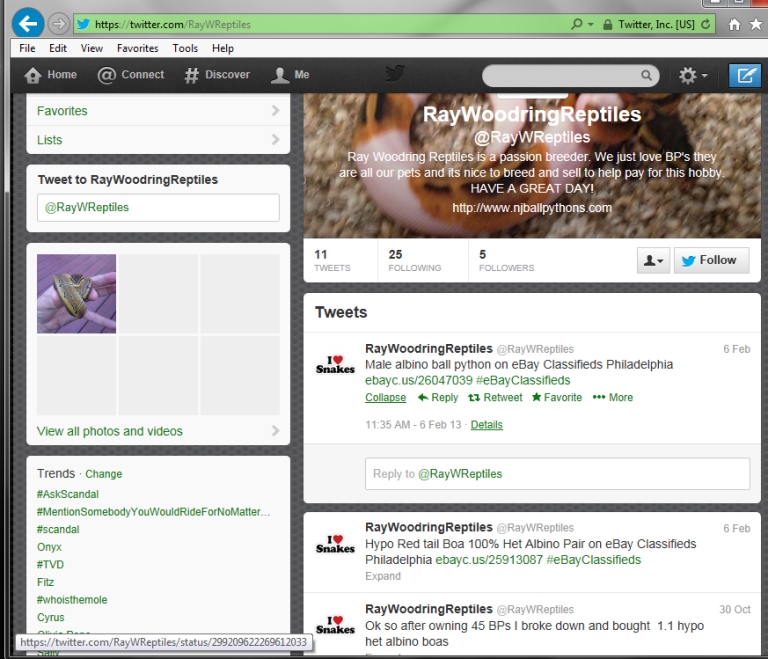Click the Twitter bird favicon in address bar
Viewport: 768px width, 659px height.
click(x=83, y=24)
